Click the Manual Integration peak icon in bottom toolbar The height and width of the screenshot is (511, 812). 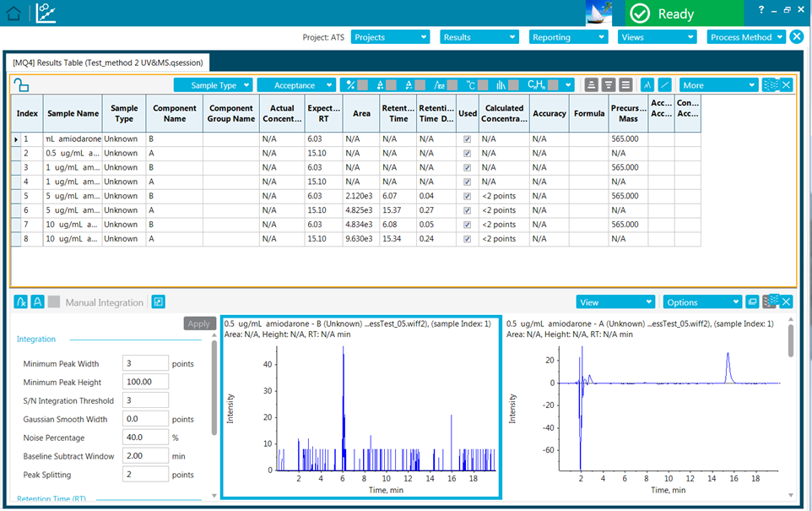point(20,301)
